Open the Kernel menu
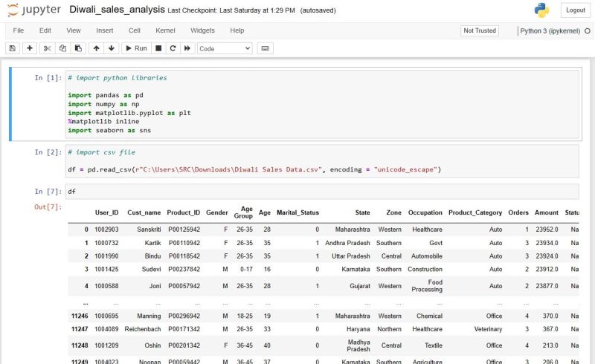This screenshot has width=595, height=364. pos(165,30)
